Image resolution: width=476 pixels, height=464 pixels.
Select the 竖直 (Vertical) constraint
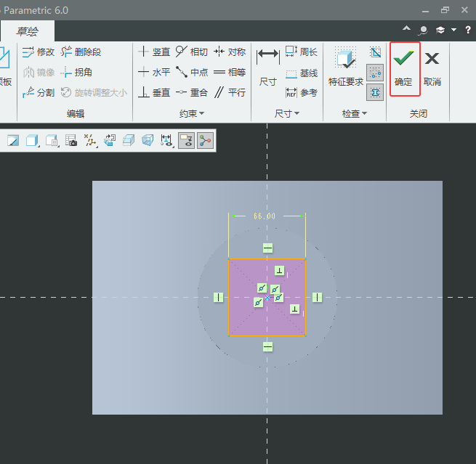point(154,52)
